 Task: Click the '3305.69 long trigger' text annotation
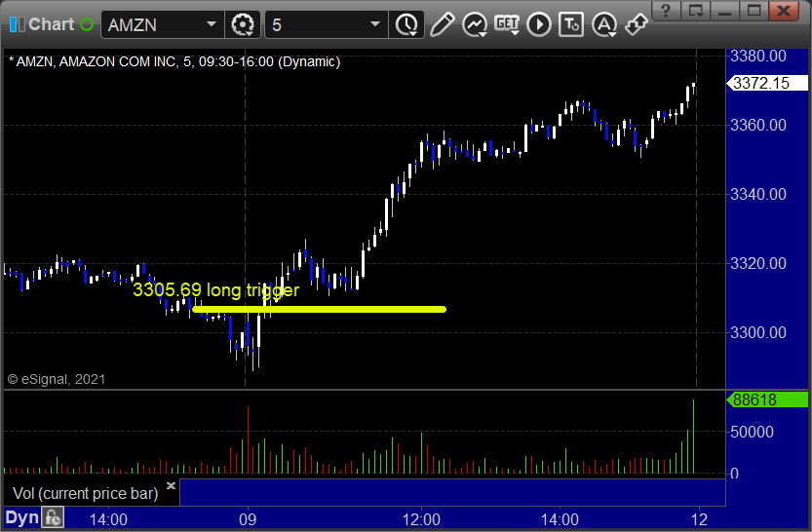(x=215, y=289)
